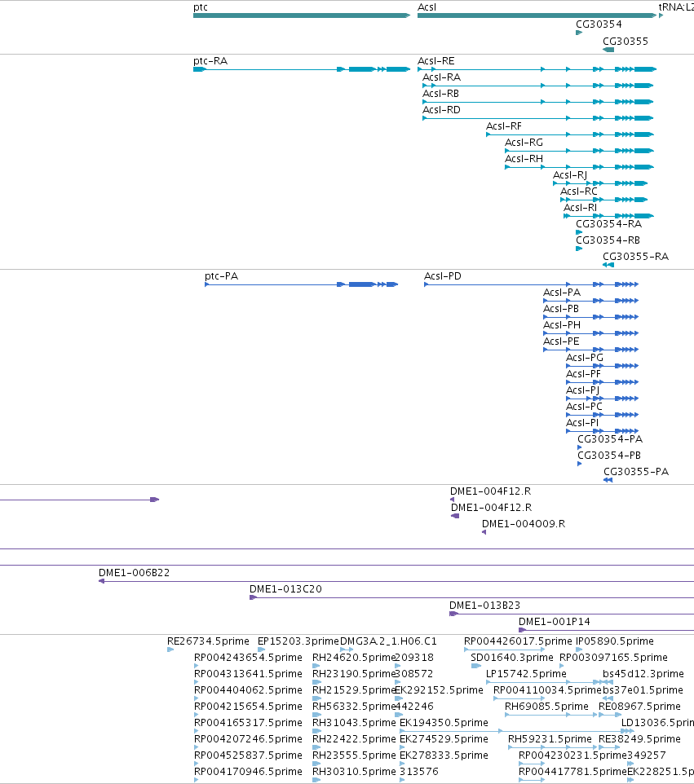Open EST RE38249.5prime
Image resolution: width=694 pixels, height=784 pixels.
coord(639,739)
